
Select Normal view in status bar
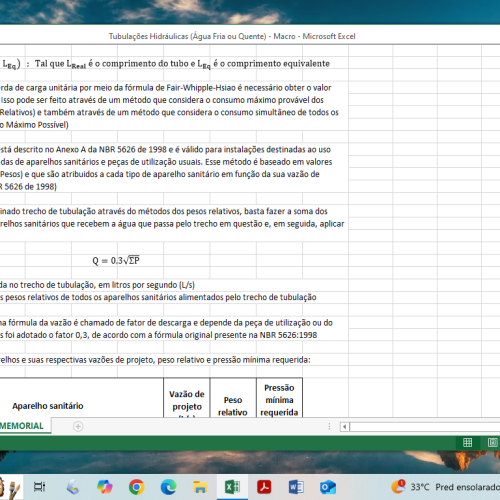click(x=467, y=442)
